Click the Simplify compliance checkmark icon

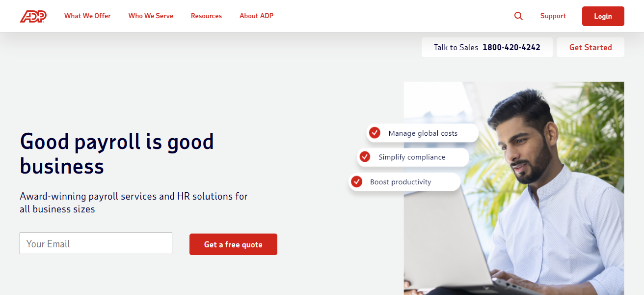point(365,157)
